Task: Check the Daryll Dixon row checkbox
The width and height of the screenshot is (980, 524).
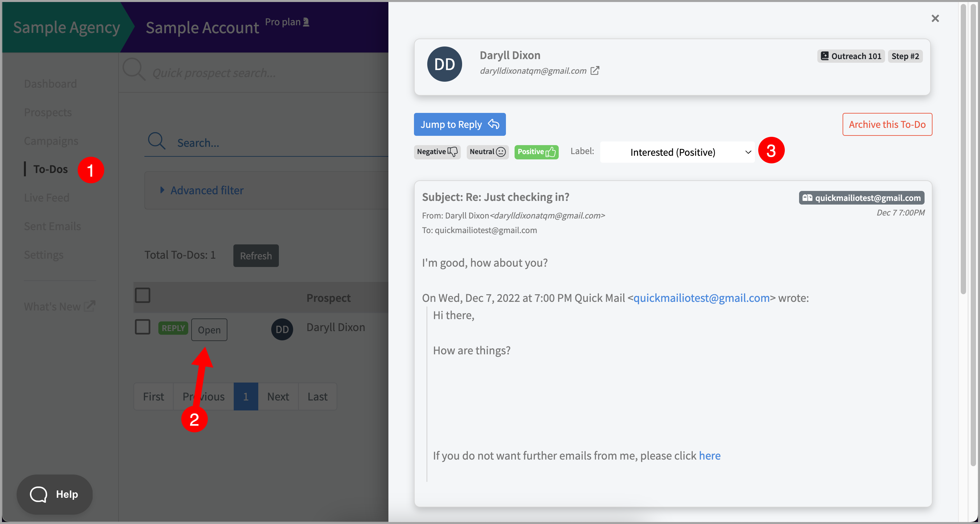Action: 143,327
